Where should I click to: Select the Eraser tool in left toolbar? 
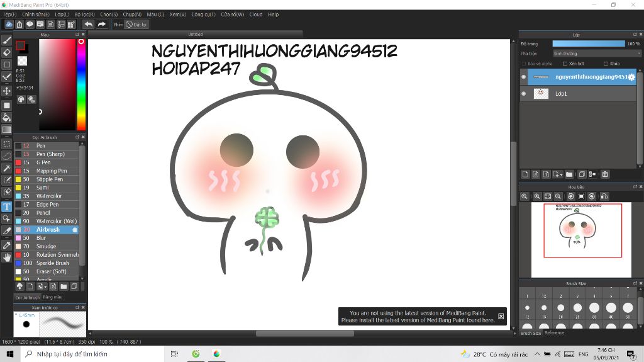coord(6,52)
